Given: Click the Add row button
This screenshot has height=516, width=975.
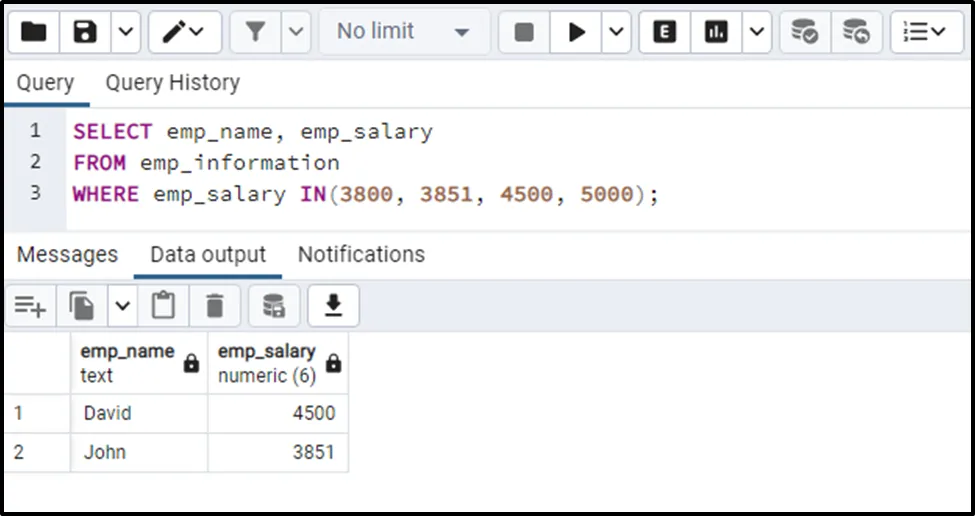Looking at the screenshot, I should coord(31,306).
